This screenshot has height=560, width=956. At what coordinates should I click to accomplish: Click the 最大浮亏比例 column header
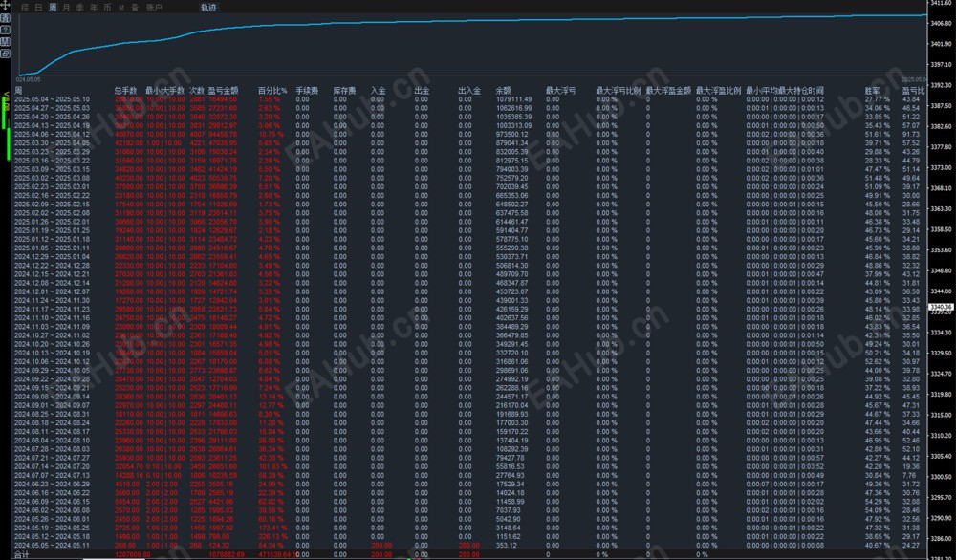[x=619, y=90]
